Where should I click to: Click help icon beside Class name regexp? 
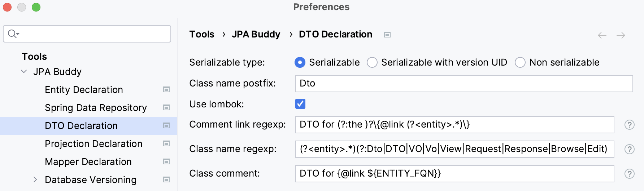click(629, 149)
